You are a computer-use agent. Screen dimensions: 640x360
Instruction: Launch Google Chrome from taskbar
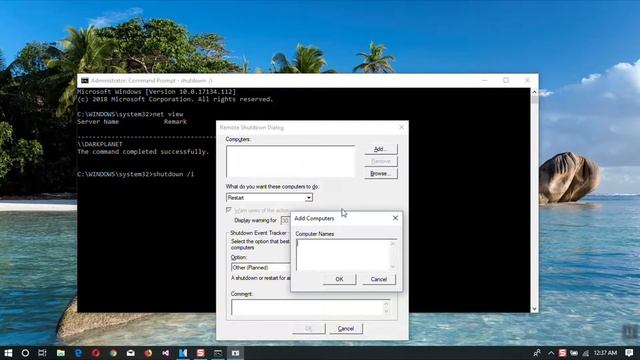coord(113,353)
